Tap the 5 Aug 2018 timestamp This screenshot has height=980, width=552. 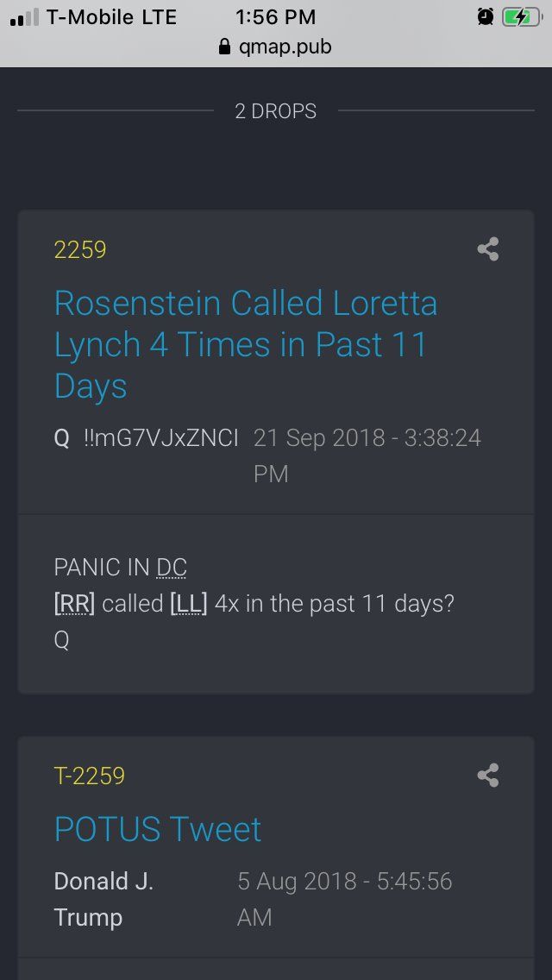344,900
